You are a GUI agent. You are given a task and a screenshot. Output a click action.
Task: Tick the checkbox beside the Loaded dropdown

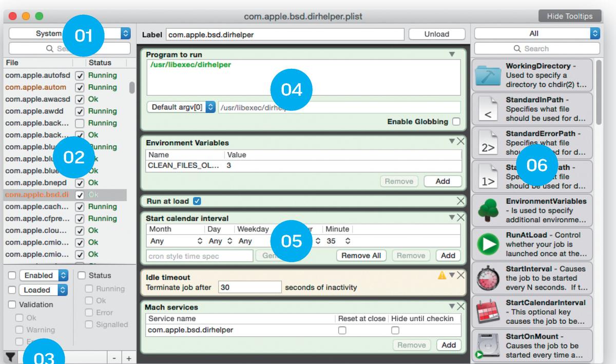coord(12,290)
